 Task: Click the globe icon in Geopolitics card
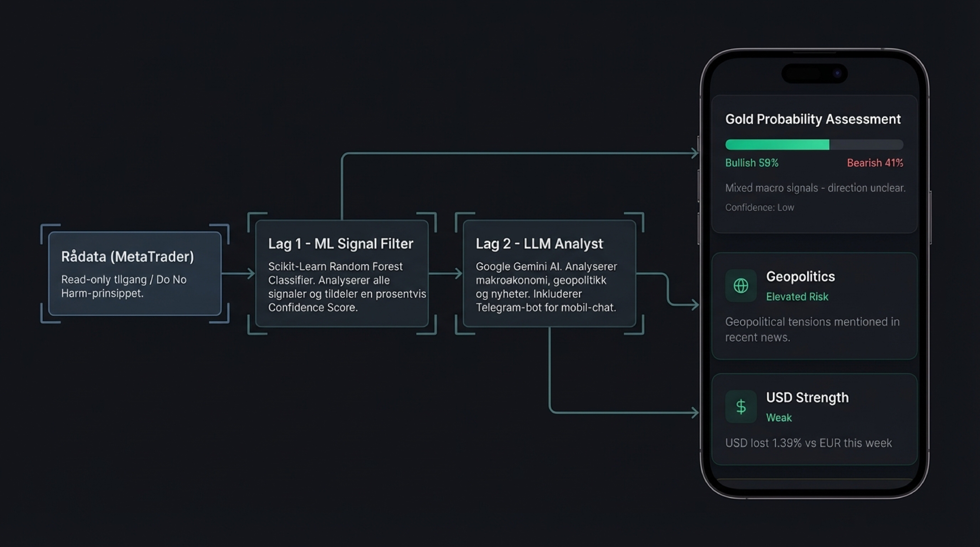[x=741, y=286]
